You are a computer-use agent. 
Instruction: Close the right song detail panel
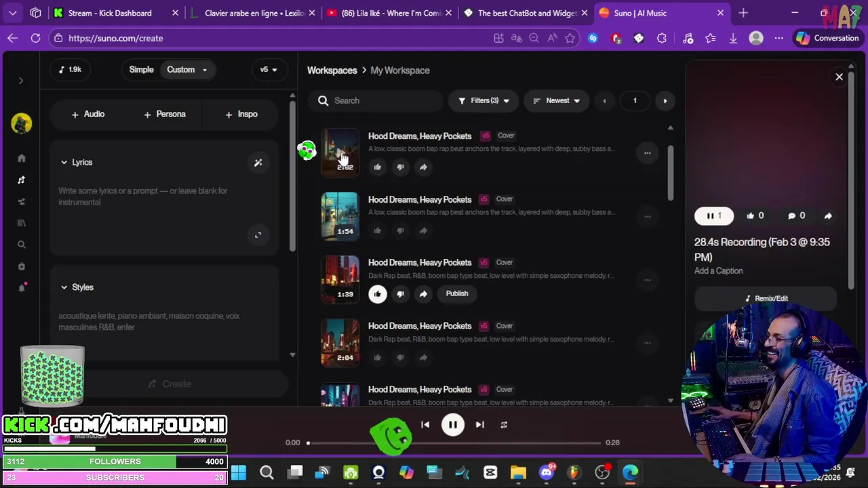[x=839, y=77]
